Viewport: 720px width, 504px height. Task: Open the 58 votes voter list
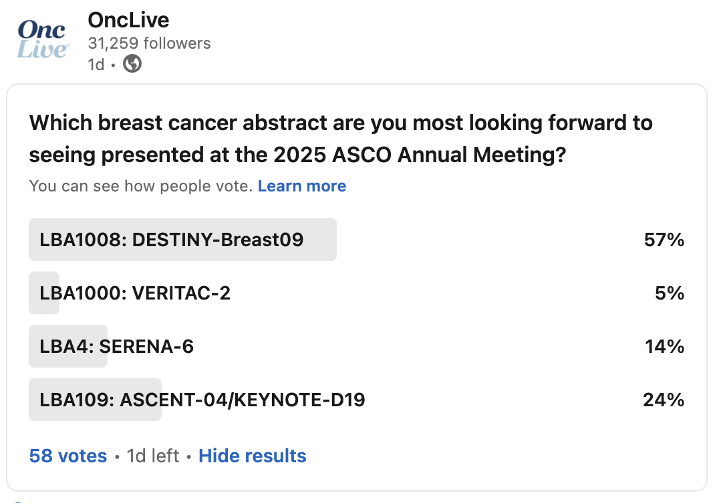click(x=68, y=456)
